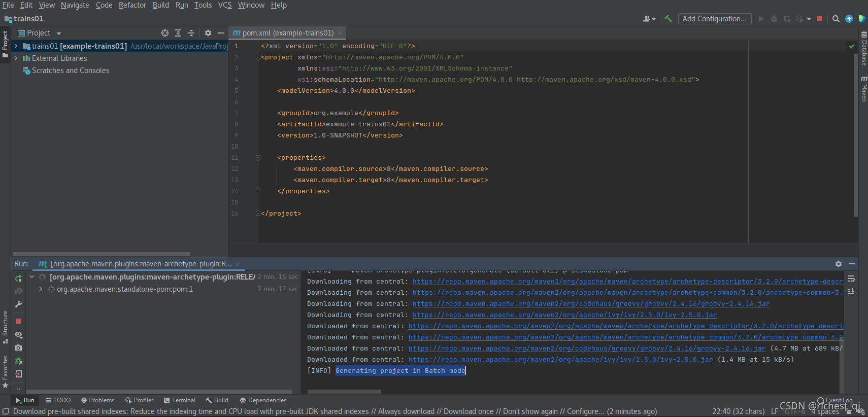
Task: Toggle scroll to end in the console
Action: coord(851,291)
